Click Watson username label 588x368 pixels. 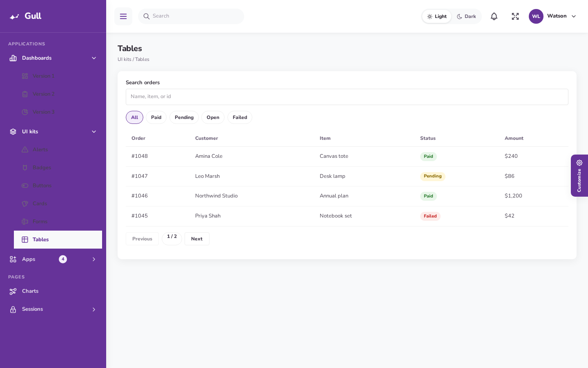pyautogui.click(x=557, y=16)
